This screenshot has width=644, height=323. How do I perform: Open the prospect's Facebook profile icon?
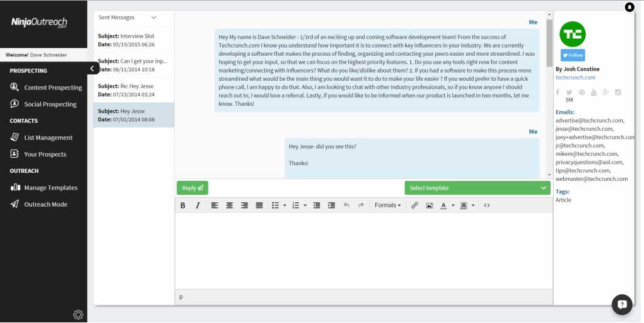(x=558, y=93)
